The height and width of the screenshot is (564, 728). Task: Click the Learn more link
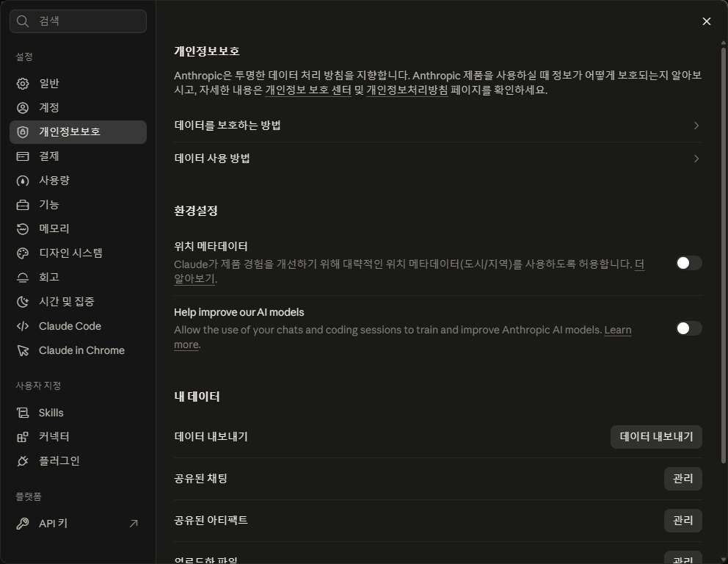[x=617, y=330]
